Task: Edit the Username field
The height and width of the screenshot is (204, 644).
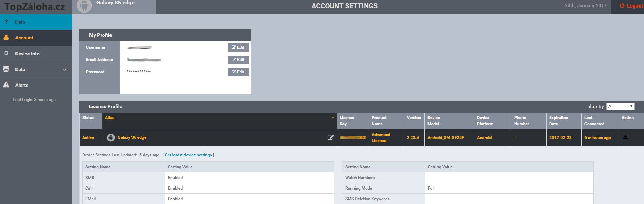Action: [x=238, y=47]
